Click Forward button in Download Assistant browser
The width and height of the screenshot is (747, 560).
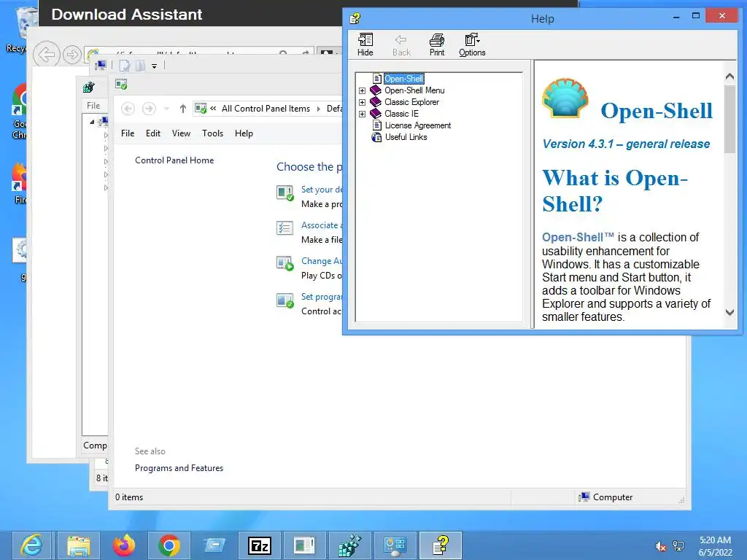point(72,55)
